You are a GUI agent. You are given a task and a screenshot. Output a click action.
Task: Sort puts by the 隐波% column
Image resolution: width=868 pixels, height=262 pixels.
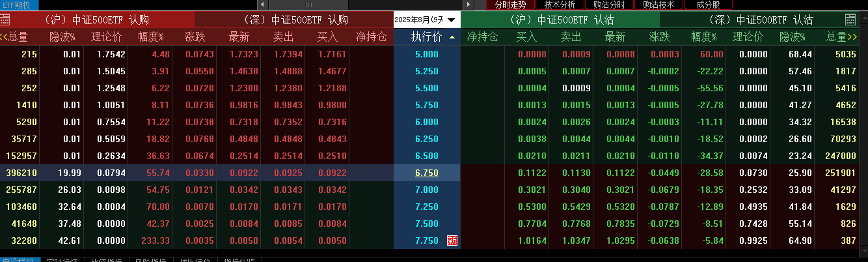pyautogui.click(x=792, y=37)
